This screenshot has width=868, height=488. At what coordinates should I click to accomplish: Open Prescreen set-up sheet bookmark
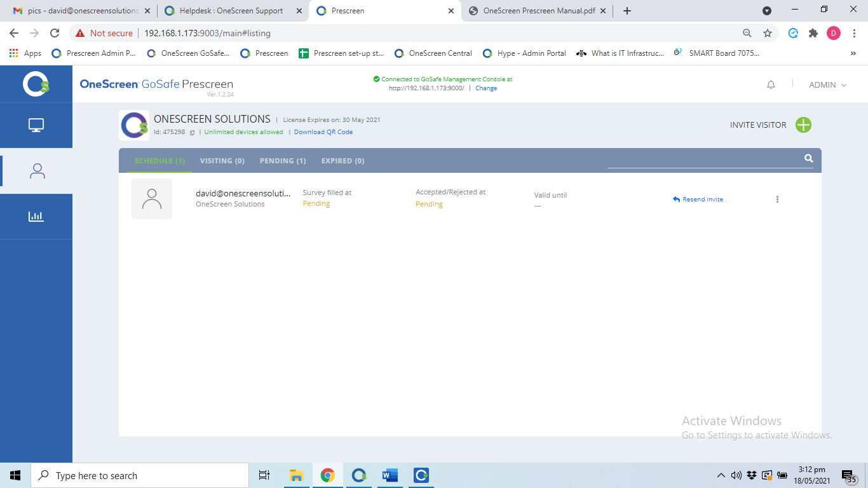click(342, 53)
